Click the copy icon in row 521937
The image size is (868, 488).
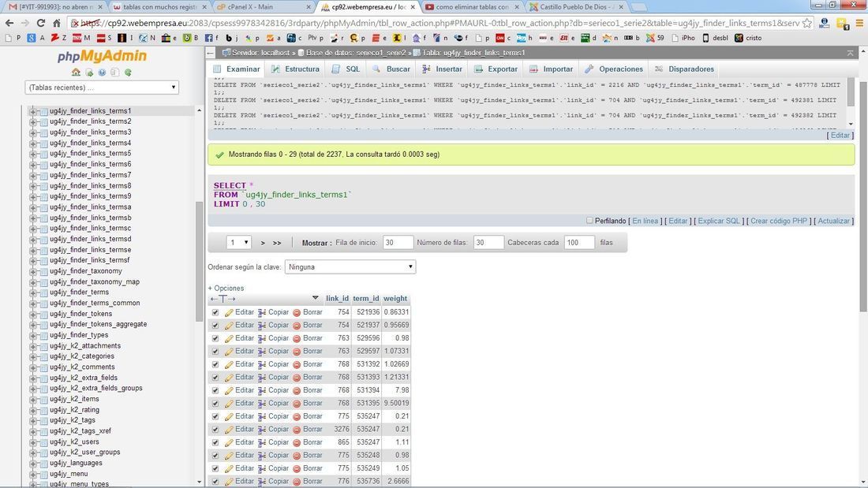pyautogui.click(x=262, y=326)
